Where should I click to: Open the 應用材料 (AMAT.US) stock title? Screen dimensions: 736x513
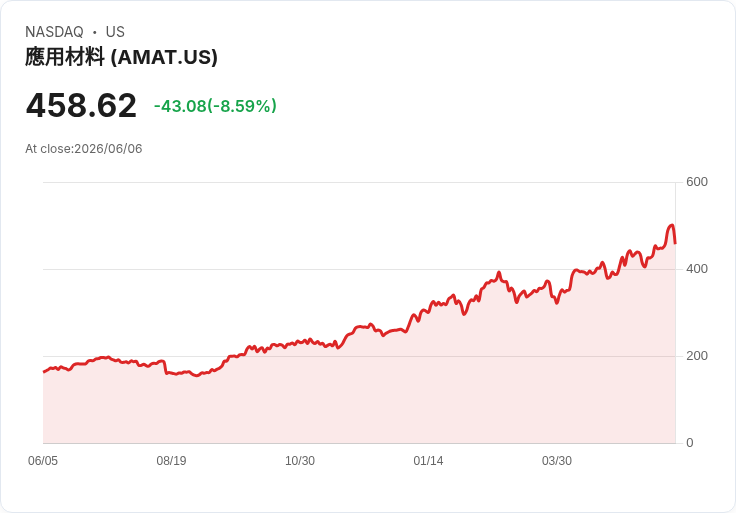121,57
